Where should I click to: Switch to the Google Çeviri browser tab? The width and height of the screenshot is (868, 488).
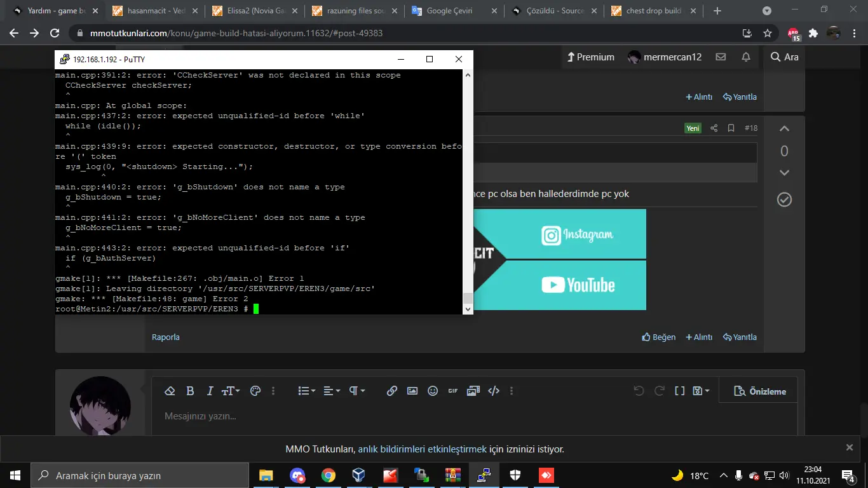(x=451, y=11)
